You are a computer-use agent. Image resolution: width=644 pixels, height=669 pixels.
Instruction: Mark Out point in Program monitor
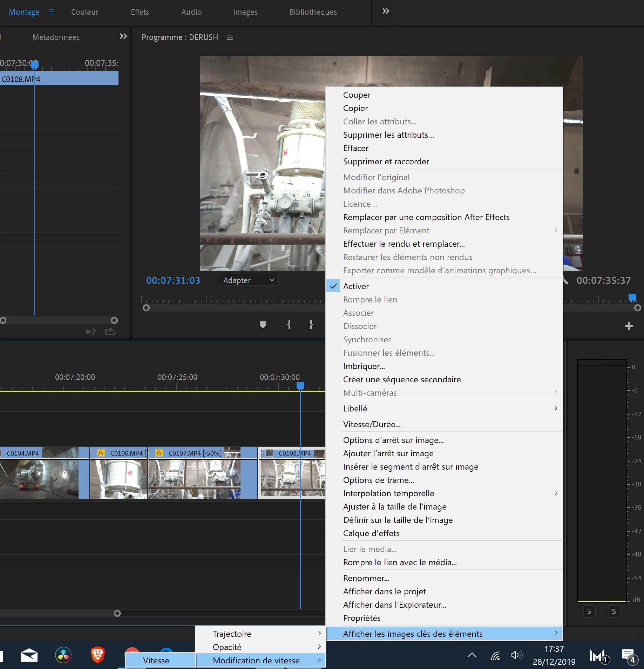[x=311, y=325]
